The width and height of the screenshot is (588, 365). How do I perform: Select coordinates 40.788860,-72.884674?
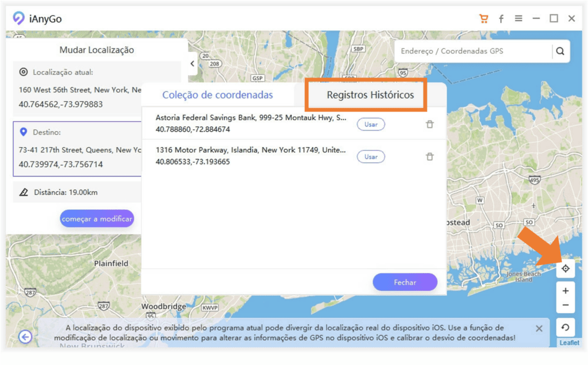193,129
